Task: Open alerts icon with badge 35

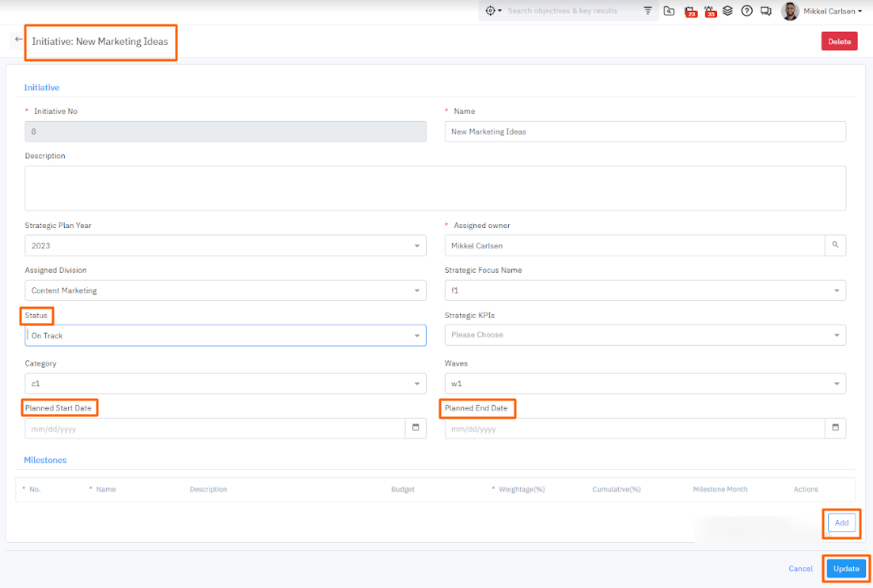Action: tap(710, 11)
